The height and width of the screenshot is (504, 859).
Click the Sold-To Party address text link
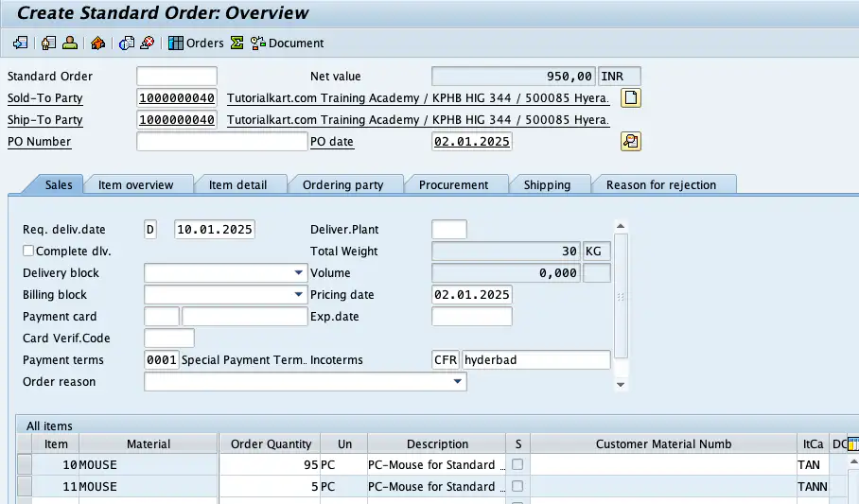point(418,98)
